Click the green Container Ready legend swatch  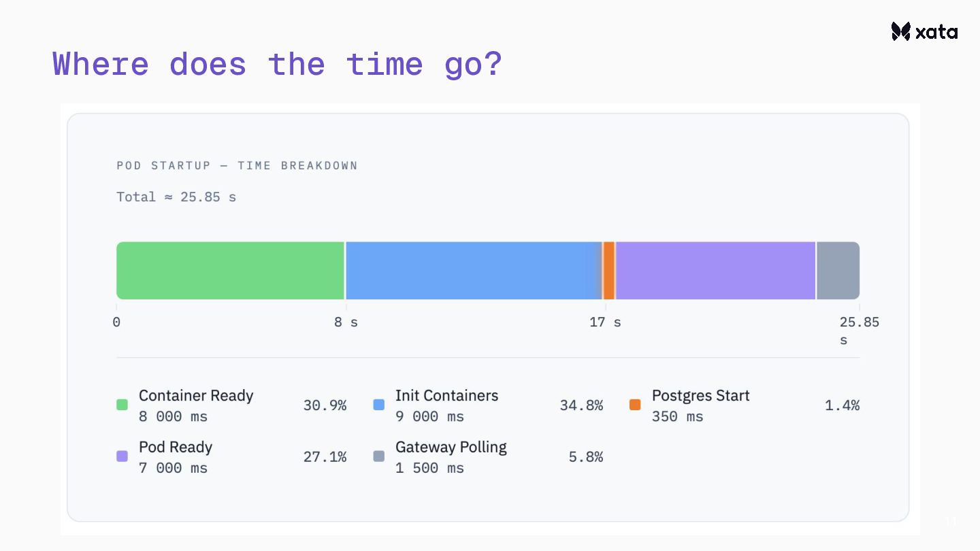tap(122, 405)
